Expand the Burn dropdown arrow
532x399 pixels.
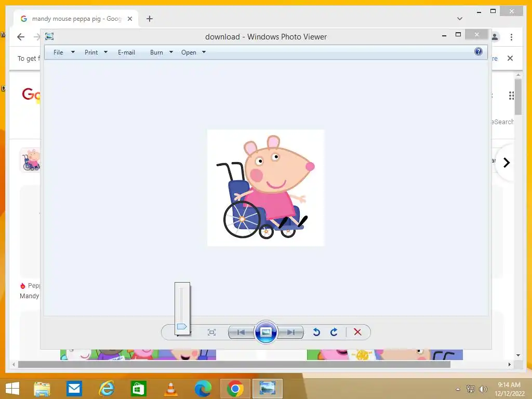click(171, 52)
